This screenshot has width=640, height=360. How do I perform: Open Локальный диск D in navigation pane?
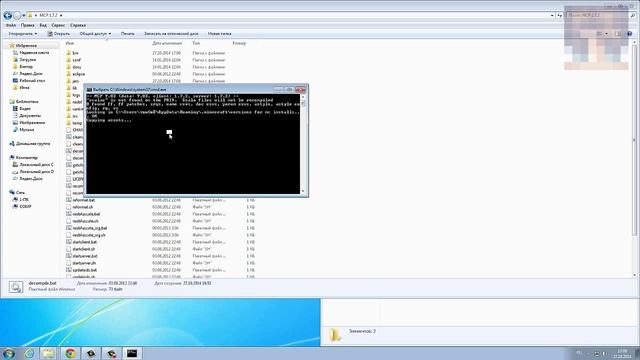click(36, 172)
